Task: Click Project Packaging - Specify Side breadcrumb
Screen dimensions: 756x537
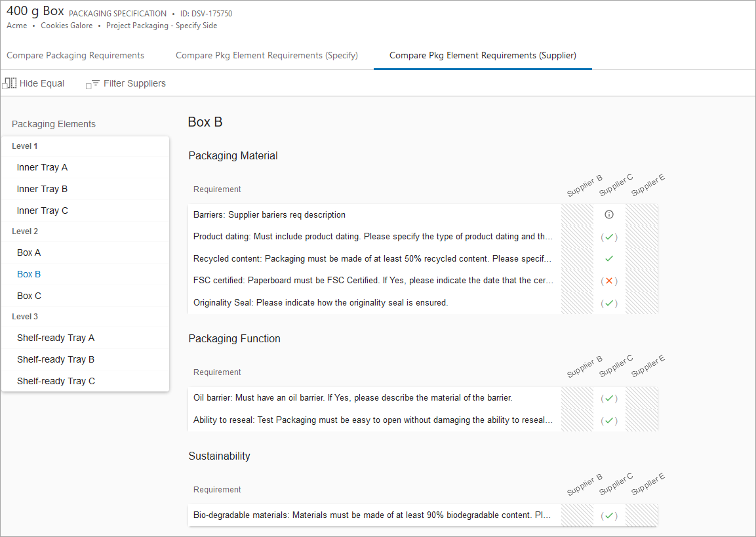Action: pyautogui.click(x=161, y=26)
